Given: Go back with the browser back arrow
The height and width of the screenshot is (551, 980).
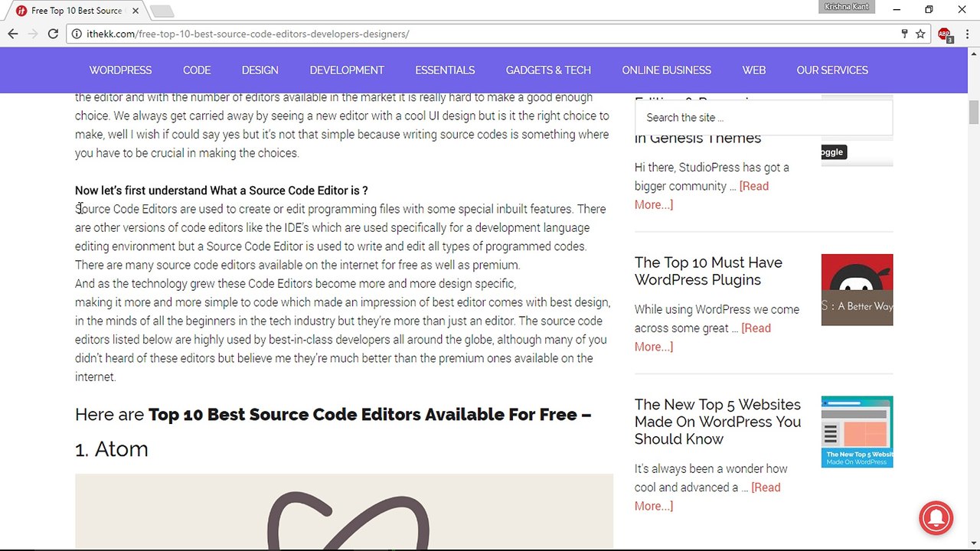Looking at the screenshot, I should click(12, 34).
